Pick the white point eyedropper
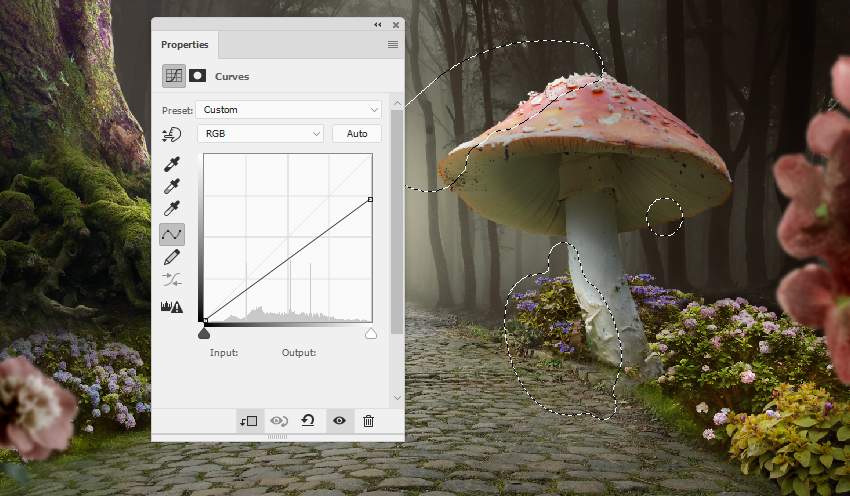Image resolution: width=850 pixels, height=496 pixels. [172, 208]
